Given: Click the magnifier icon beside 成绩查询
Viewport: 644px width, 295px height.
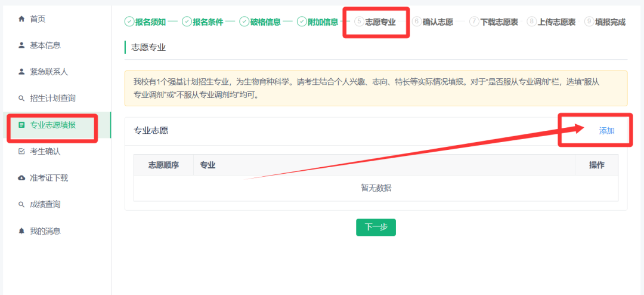Looking at the screenshot, I should tap(22, 204).
